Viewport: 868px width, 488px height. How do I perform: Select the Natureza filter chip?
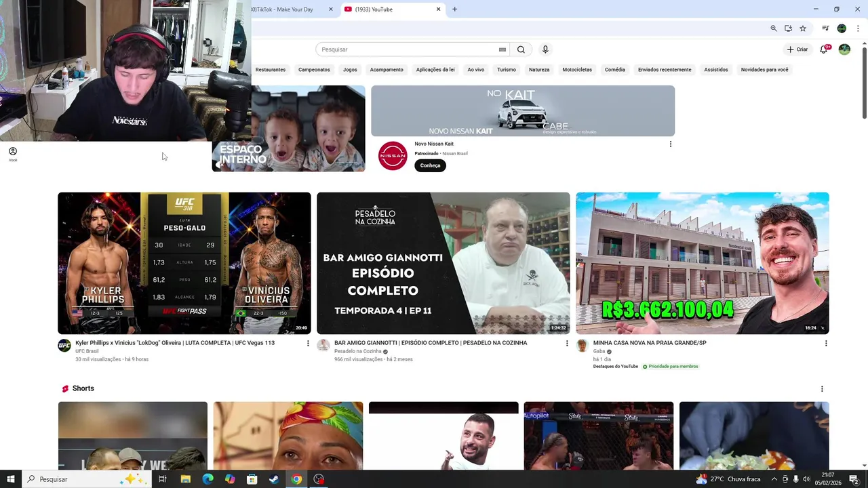539,70
